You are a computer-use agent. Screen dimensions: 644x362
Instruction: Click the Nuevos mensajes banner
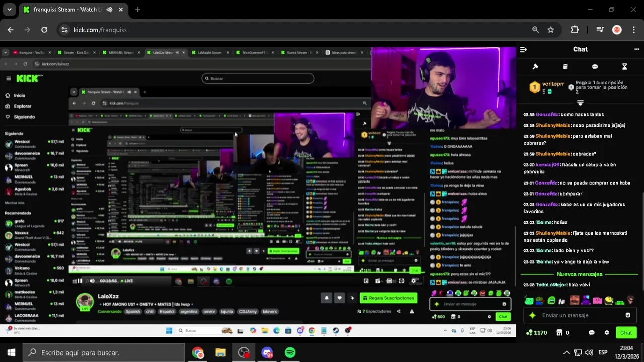point(580,274)
